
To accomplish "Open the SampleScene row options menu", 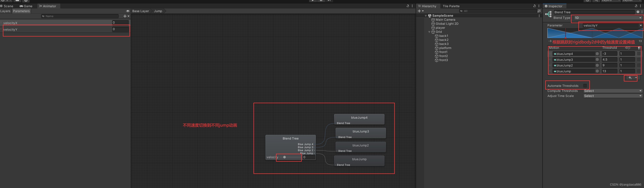I will tap(539, 16).
